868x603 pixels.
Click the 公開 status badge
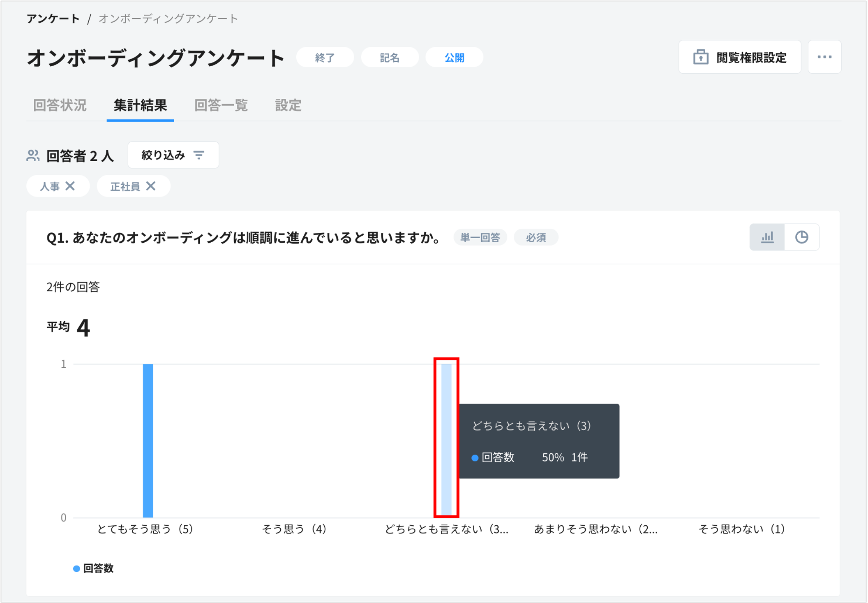click(454, 58)
